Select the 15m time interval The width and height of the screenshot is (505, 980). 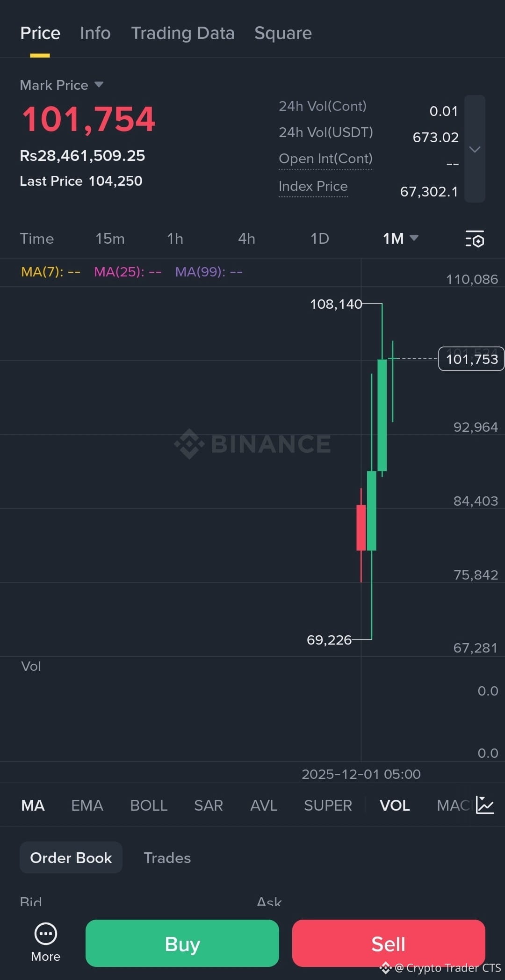pos(110,239)
